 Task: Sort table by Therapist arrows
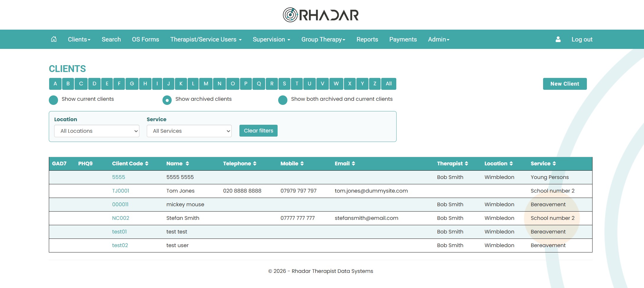coord(466,164)
